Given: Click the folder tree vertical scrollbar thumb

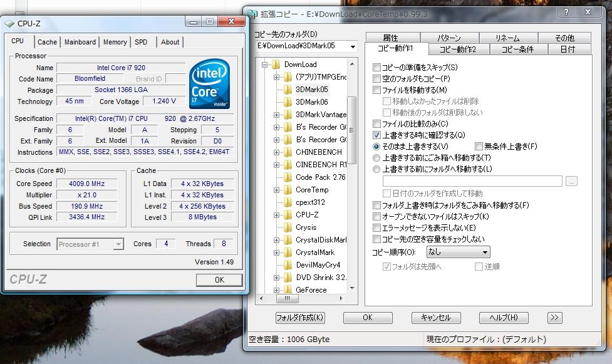Looking at the screenshot, I should click(x=351, y=130).
